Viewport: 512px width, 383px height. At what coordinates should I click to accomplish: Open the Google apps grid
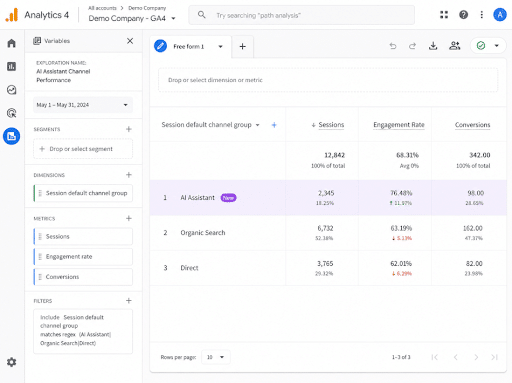coord(444,15)
